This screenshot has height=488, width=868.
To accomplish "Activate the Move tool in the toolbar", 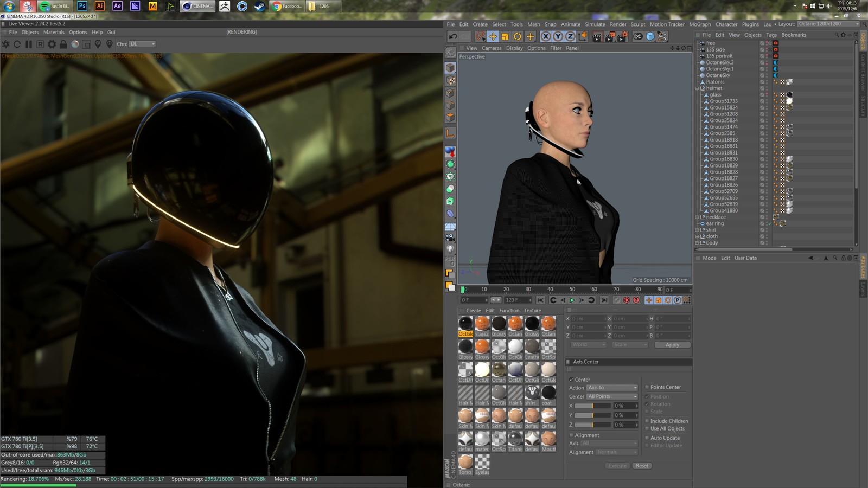I will (x=493, y=36).
